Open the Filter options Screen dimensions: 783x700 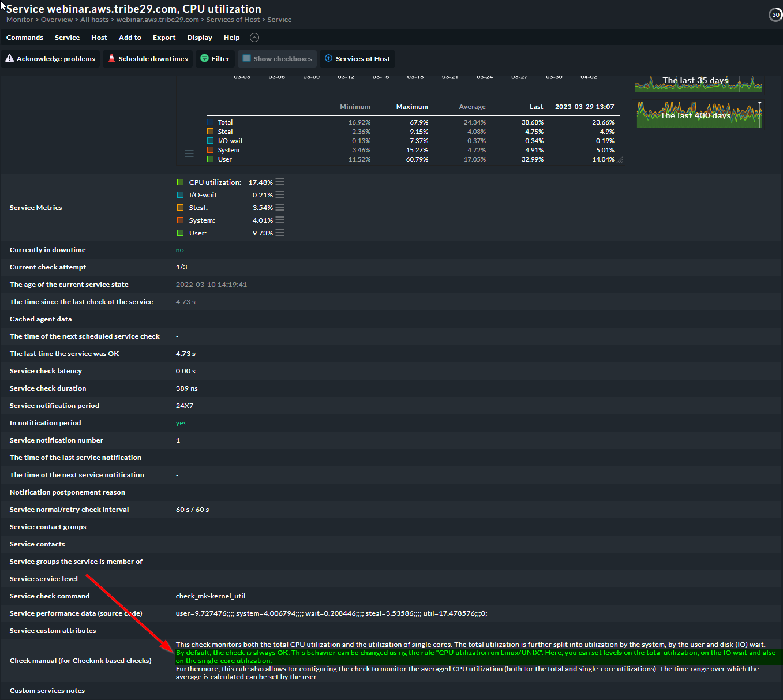point(215,59)
